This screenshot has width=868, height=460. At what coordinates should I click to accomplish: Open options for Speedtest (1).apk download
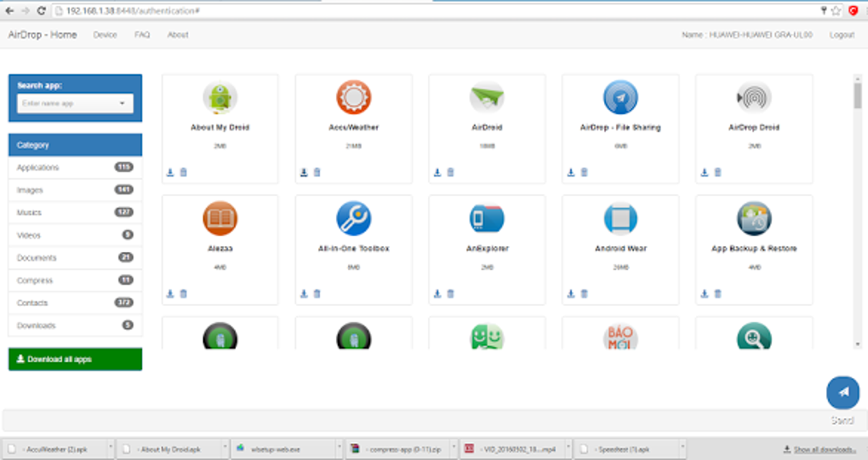(x=682, y=448)
